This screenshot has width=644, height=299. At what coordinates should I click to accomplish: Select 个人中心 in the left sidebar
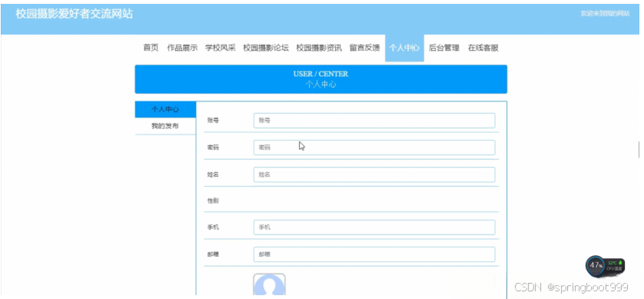pos(165,110)
